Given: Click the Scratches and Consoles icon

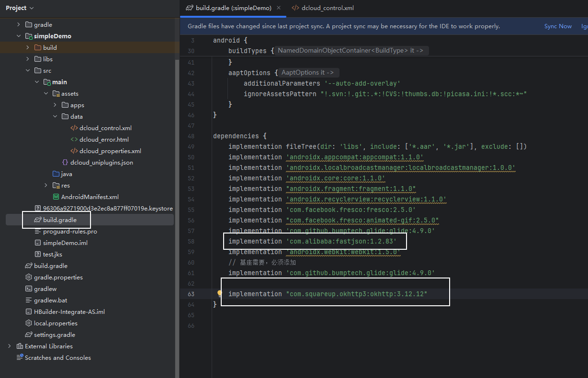Looking at the screenshot, I should click(20, 357).
